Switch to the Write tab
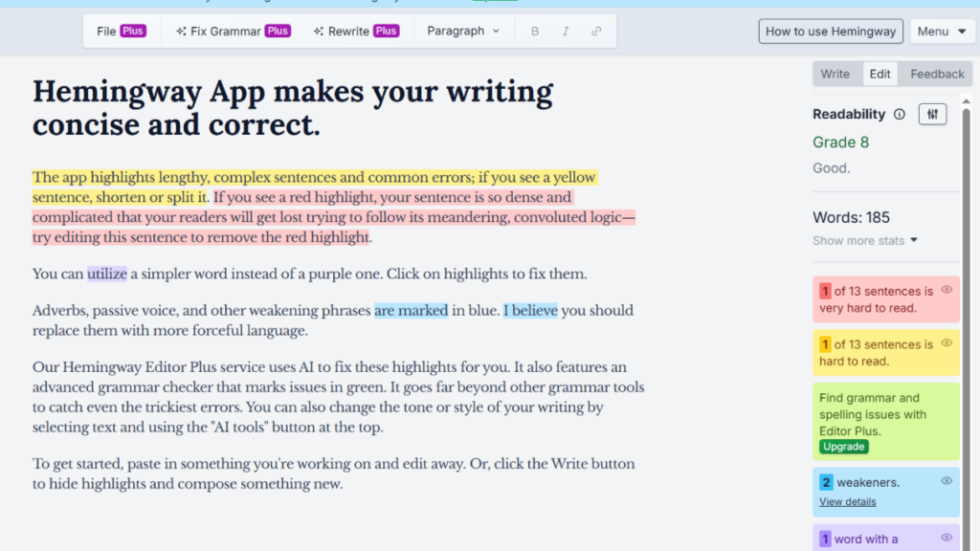The width and height of the screenshot is (980, 551). click(835, 74)
